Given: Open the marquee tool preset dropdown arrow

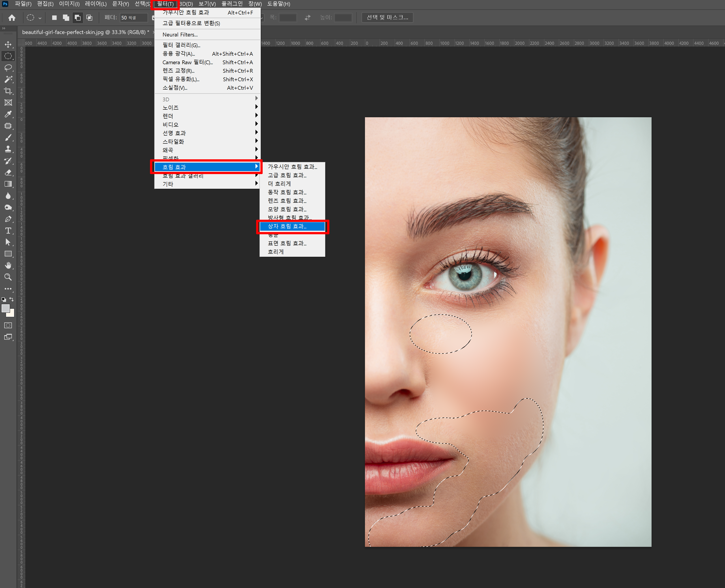Looking at the screenshot, I should (x=40, y=18).
